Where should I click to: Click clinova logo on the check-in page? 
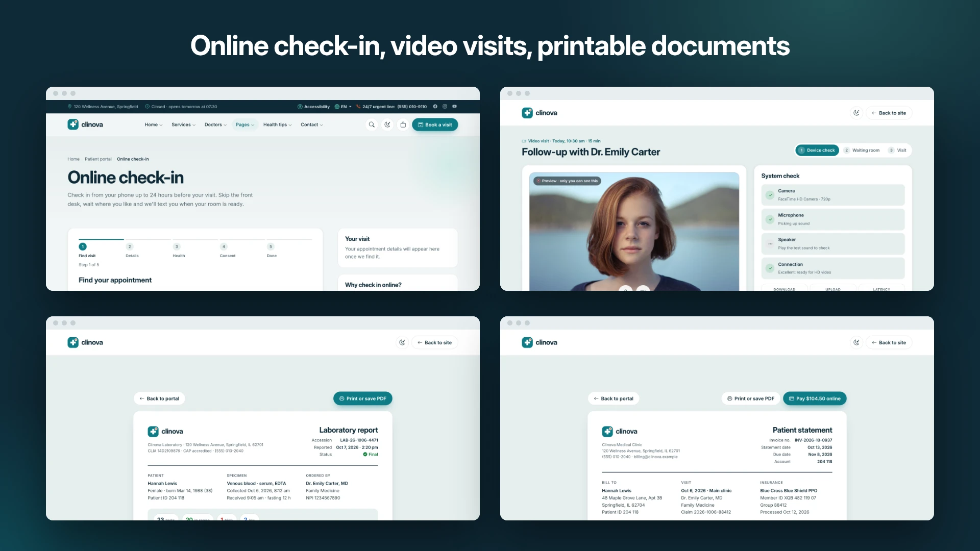tap(85, 124)
